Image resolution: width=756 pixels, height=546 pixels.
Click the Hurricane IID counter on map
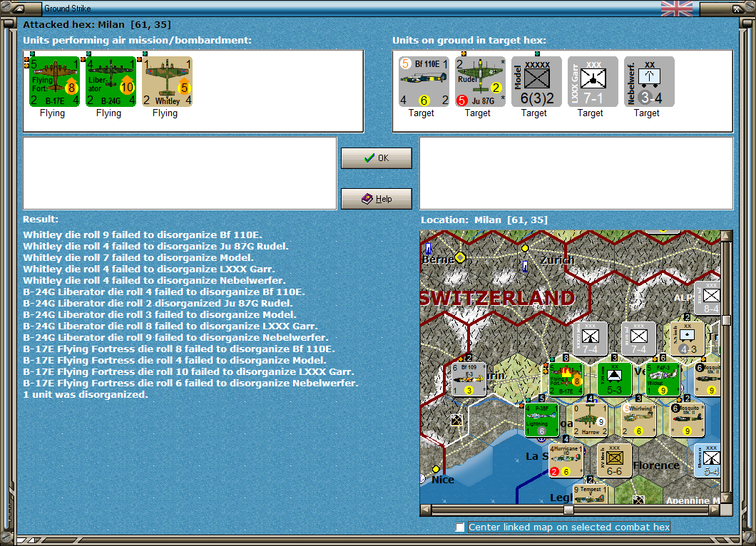click(x=566, y=460)
